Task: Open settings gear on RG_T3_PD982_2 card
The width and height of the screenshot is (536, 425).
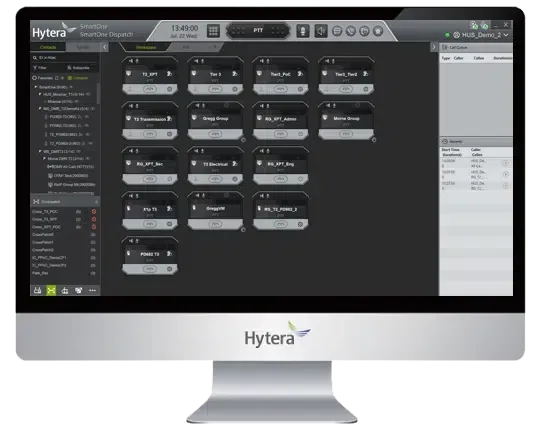Action: click(x=300, y=224)
